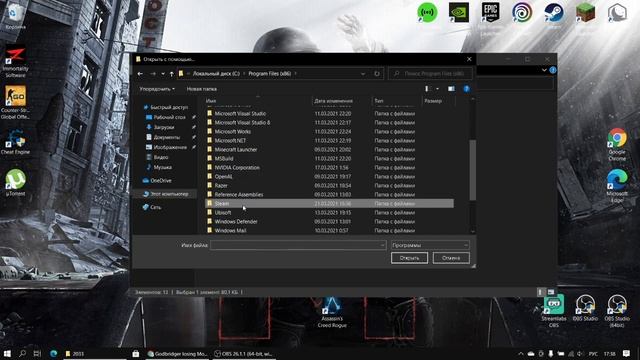Image resolution: width=640 pixels, height=360 pixels.
Task: Select the Windows Defender folder
Action: tap(329, 221)
